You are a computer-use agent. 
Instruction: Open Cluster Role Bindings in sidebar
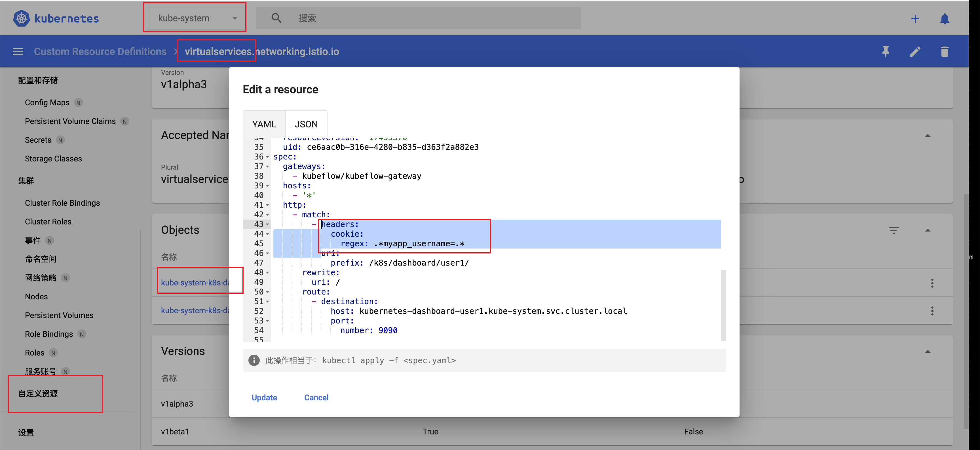[62, 203]
